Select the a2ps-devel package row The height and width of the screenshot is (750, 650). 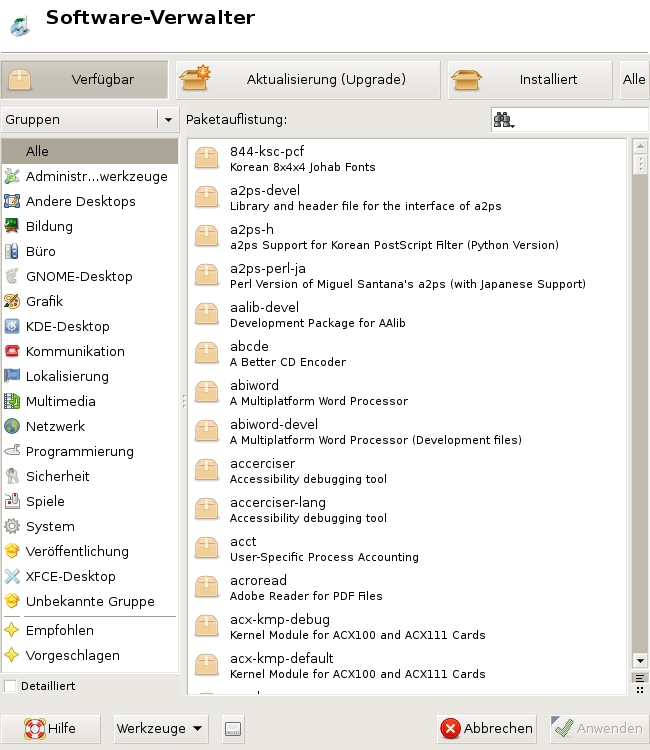407,198
